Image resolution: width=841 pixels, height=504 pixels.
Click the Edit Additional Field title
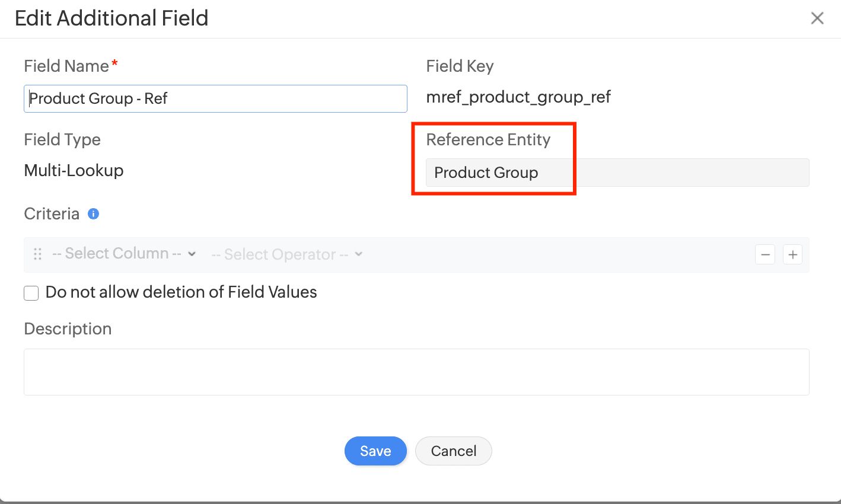tap(112, 18)
